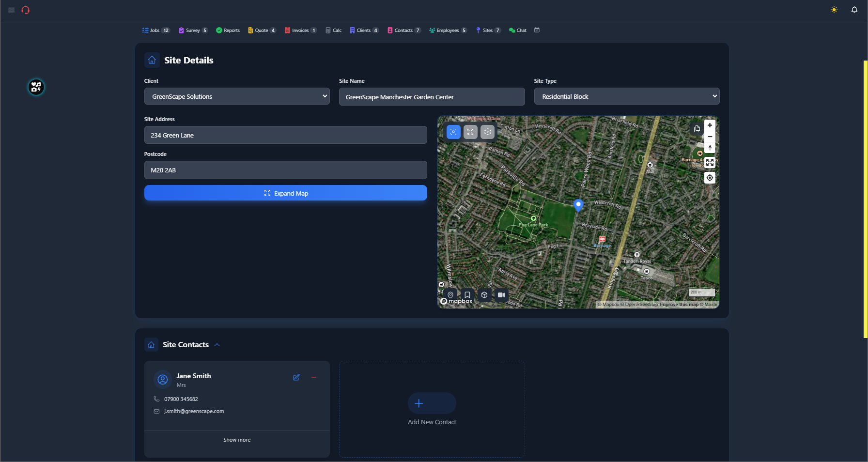The height and width of the screenshot is (462, 868).
Task: Click Show more on Jane Smith card
Action: [237, 440]
